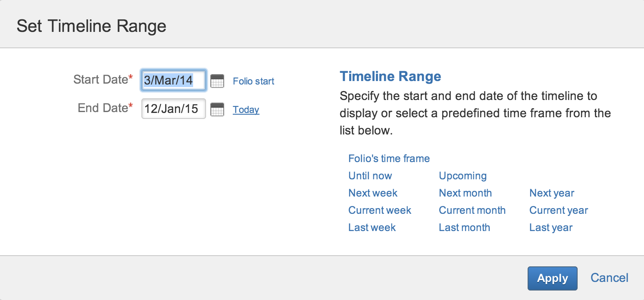Select Folio's time frame preset
Screen dimensions: 644x300
[x=389, y=159]
